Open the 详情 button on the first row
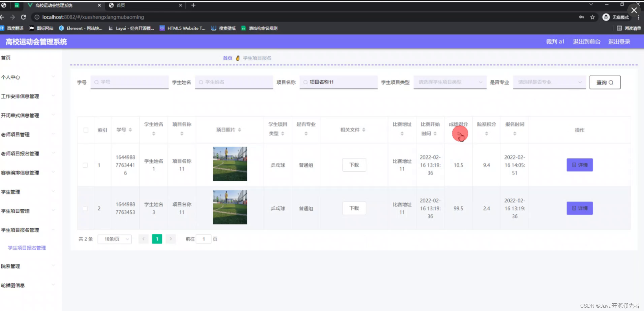This screenshot has width=644, height=311. coord(579,165)
